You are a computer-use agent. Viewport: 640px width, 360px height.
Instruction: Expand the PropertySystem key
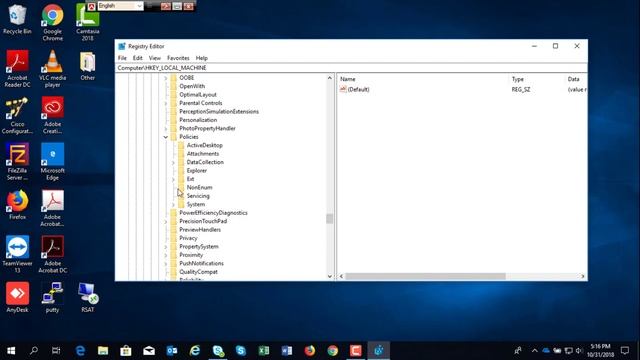point(166,247)
